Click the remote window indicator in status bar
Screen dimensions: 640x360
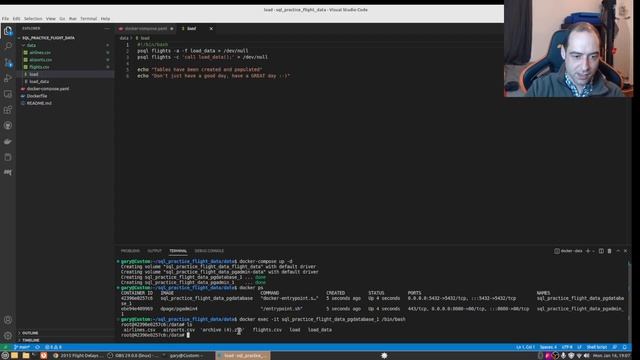pos(5,347)
